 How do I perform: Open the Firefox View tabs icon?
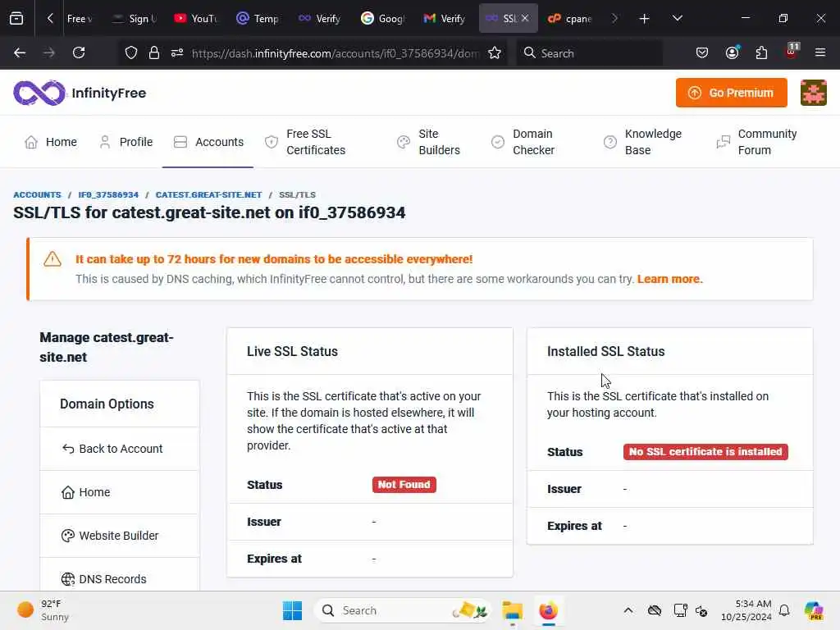tap(16, 18)
